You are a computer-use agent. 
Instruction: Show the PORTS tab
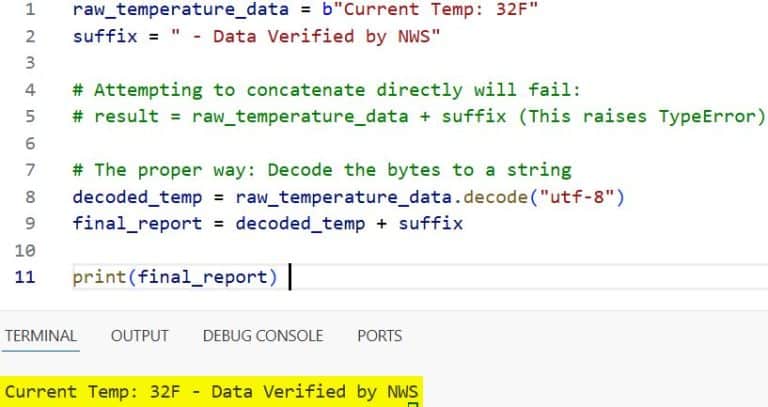(379, 336)
